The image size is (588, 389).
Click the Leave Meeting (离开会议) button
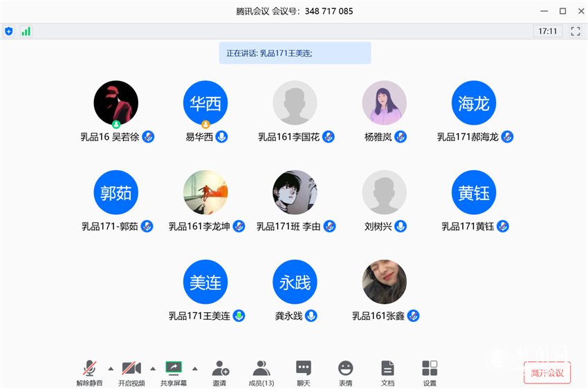tap(547, 372)
